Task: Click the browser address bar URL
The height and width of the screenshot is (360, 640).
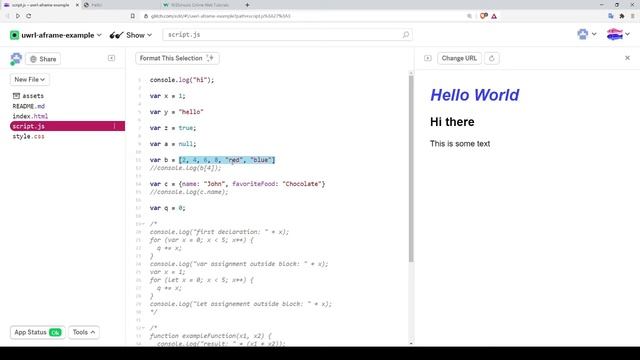Action: click(220, 16)
